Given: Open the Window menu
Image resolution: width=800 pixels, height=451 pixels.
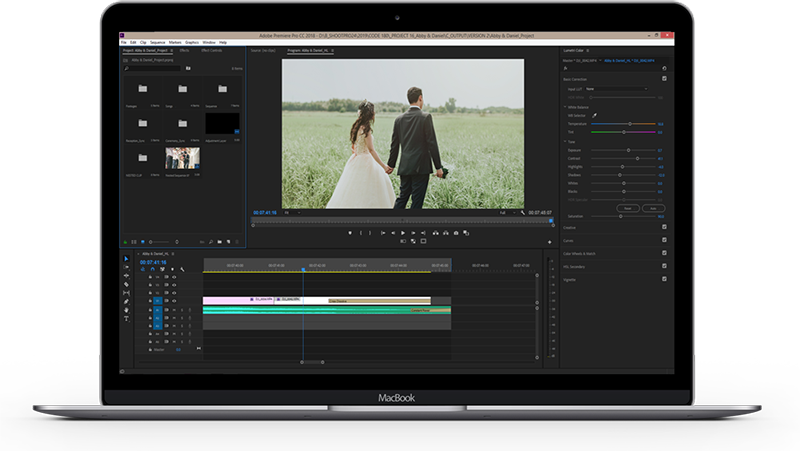Looking at the screenshot, I should coord(209,42).
